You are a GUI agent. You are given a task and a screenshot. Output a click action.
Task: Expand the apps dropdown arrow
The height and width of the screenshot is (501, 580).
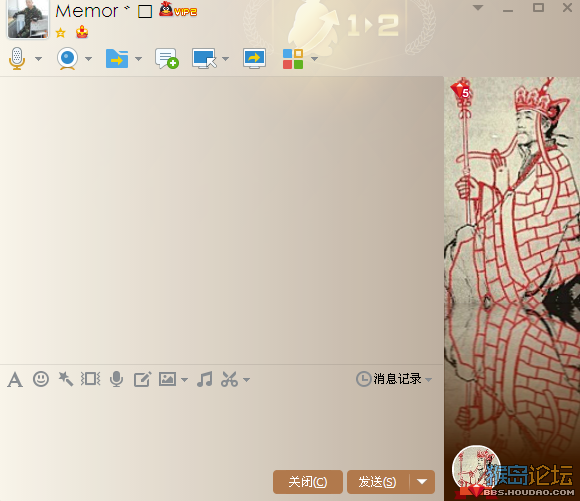314,59
